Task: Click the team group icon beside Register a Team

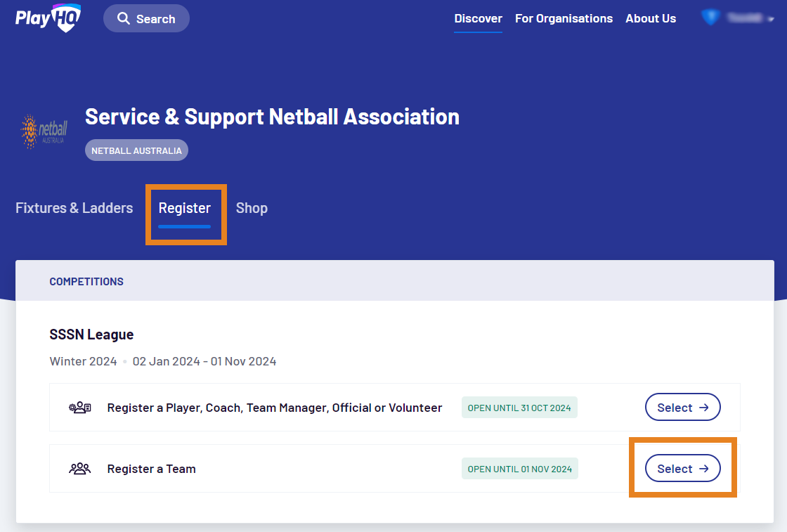Action: 79,468
